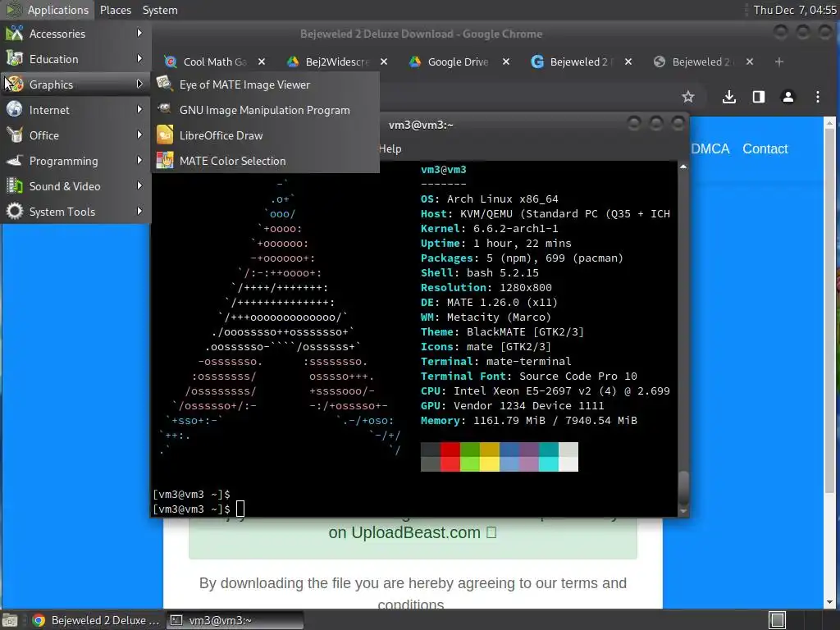Expand Programming submenu arrow
This screenshot has width=840, height=630.
pyautogui.click(x=139, y=160)
